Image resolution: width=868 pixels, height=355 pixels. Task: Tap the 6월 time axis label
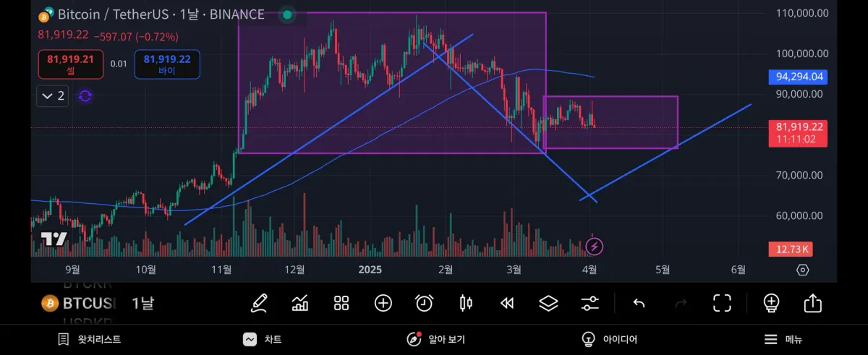(x=739, y=270)
